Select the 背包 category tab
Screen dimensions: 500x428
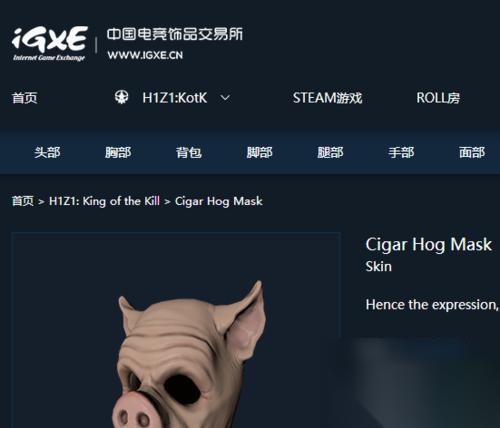189,153
